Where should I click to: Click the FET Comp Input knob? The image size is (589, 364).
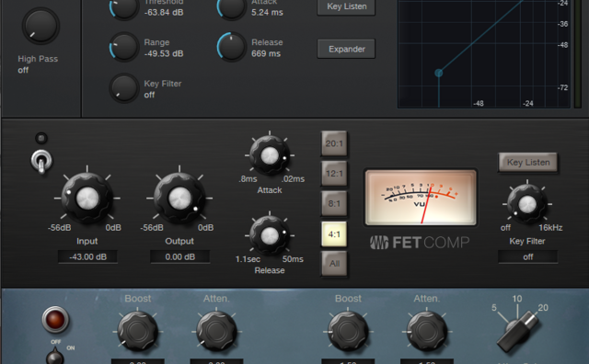[x=87, y=199]
